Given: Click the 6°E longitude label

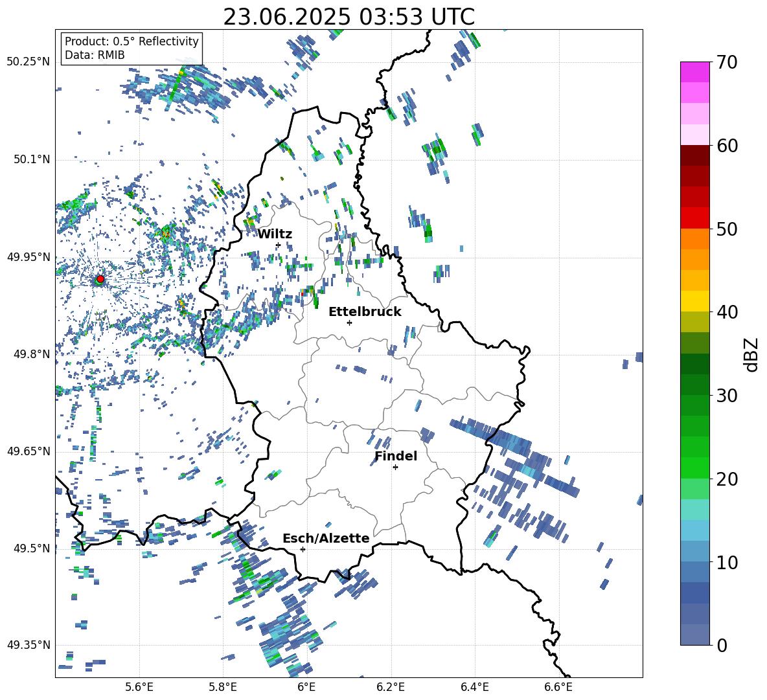Looking at the screenshot, I should click(x=306, y=687).
